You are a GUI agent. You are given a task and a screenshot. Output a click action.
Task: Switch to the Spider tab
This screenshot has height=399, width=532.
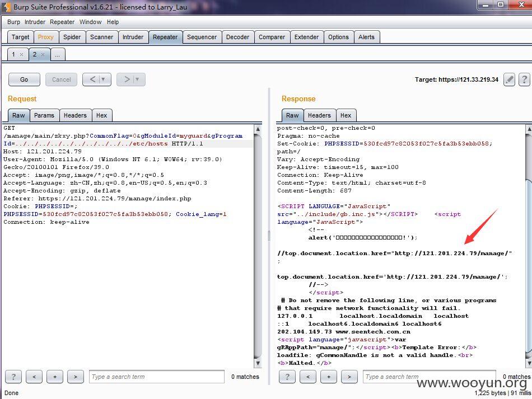pyautogui.click(x=72, y=37)
